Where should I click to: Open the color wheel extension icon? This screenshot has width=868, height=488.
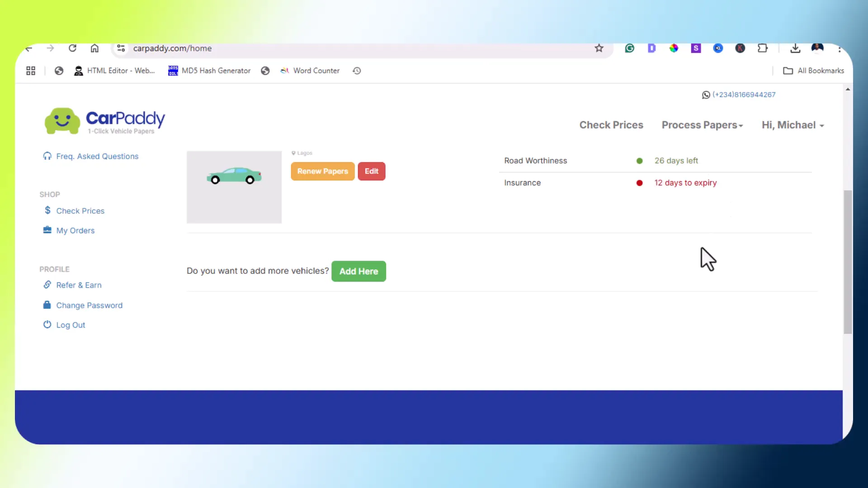674,48
